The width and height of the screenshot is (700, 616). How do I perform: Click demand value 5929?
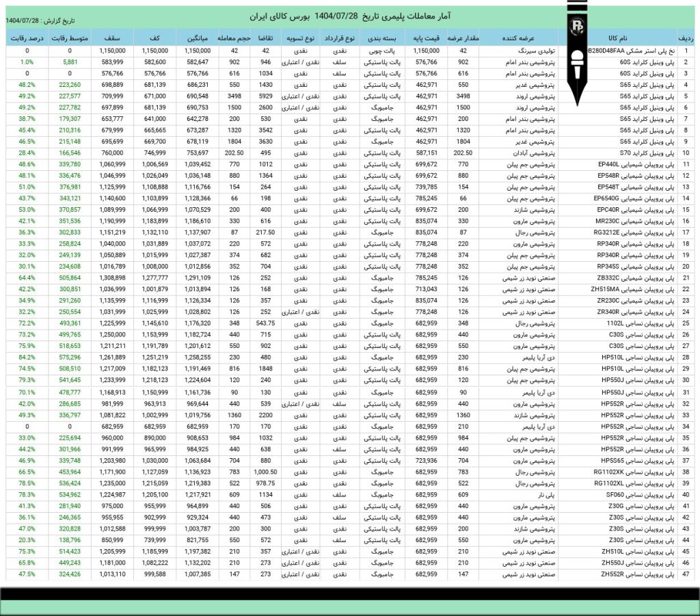coord(266,96)
